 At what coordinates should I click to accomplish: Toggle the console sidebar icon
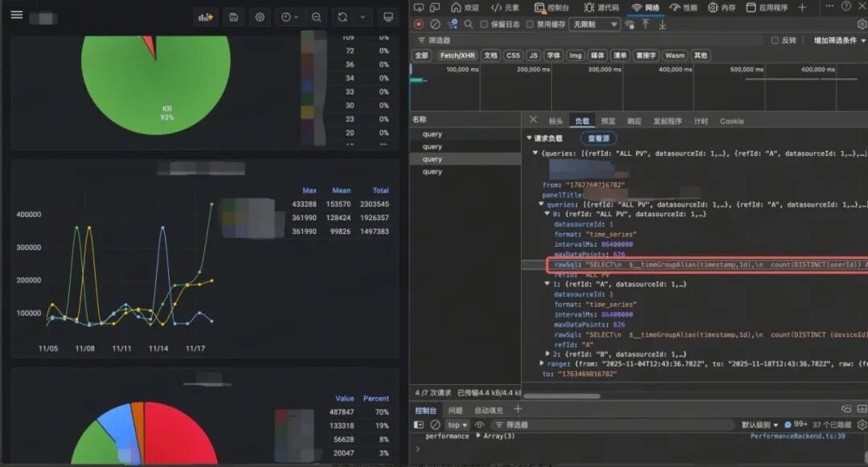pos(419,424)
